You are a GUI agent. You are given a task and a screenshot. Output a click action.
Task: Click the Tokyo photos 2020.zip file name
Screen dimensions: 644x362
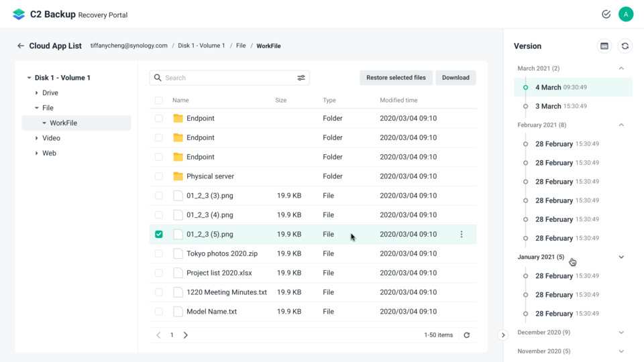222,253
